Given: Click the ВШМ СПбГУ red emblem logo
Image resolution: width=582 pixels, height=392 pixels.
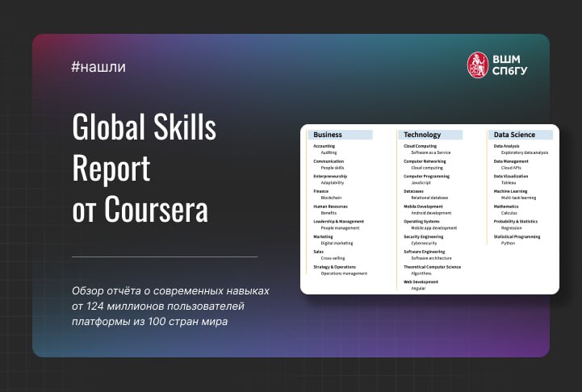Looking at the screenshot, I should 477,65.
